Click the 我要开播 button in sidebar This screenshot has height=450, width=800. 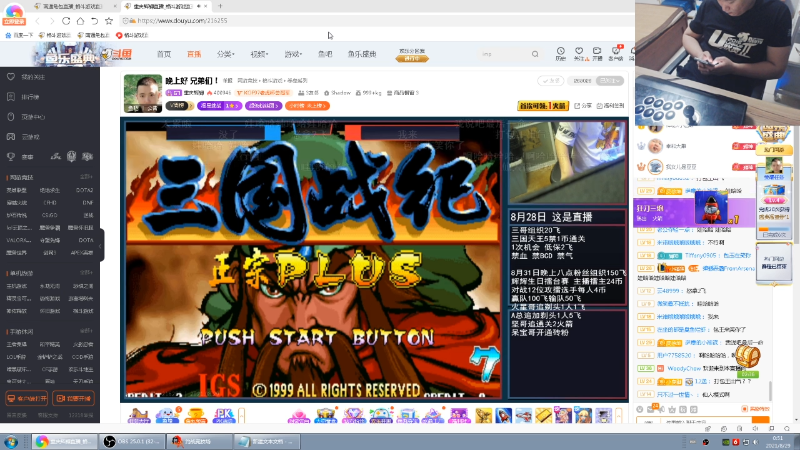[73, 398]
